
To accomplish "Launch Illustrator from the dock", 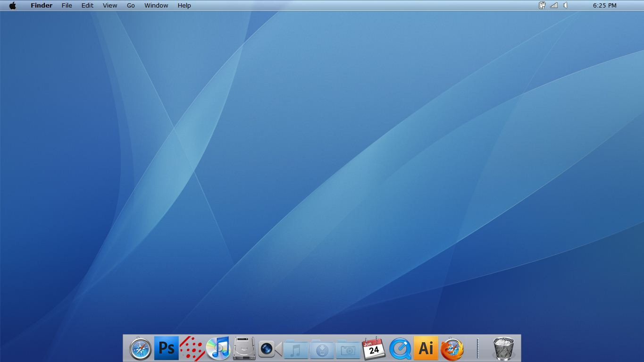I will [426, 348].
